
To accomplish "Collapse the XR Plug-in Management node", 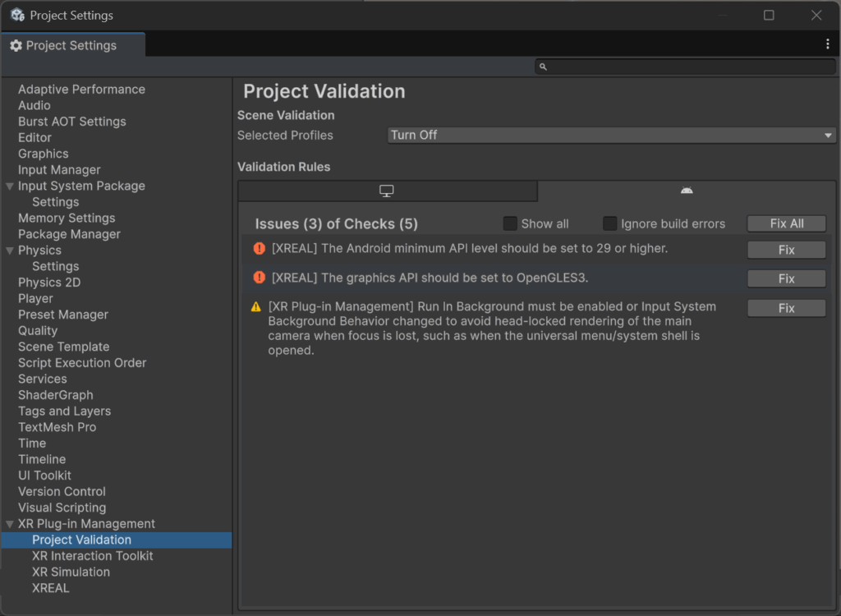I will click(10, 524).
